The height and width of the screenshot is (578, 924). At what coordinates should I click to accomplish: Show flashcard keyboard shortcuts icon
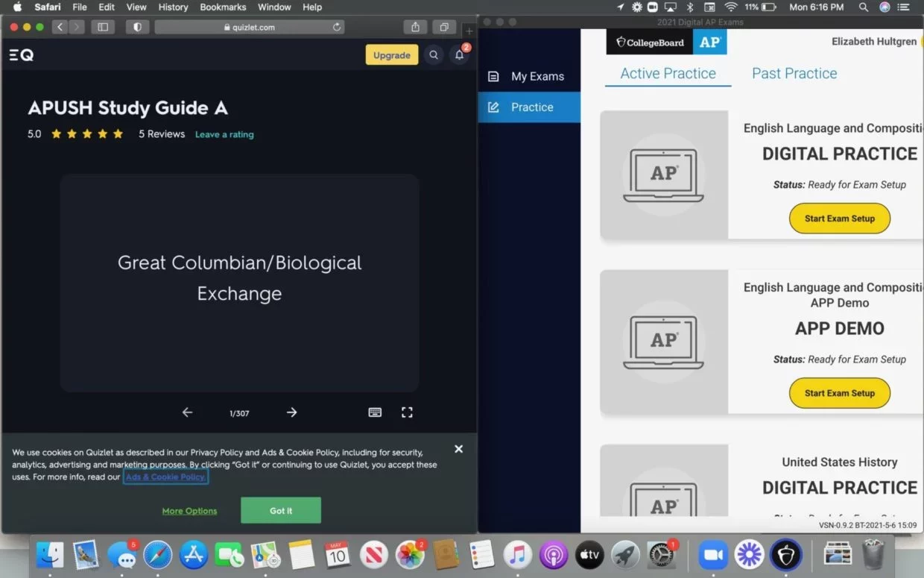375,412
